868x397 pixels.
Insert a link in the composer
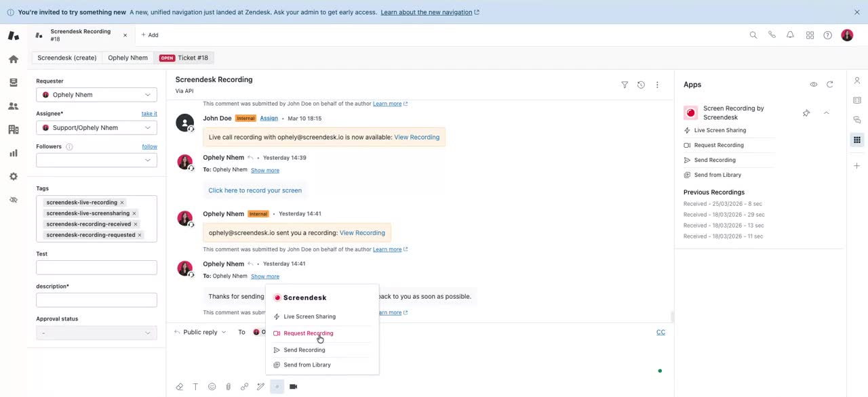click(244, 387)
